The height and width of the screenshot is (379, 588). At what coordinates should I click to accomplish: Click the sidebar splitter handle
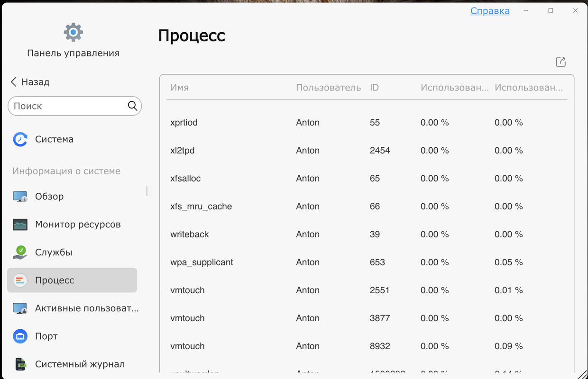tap(147, 191)
